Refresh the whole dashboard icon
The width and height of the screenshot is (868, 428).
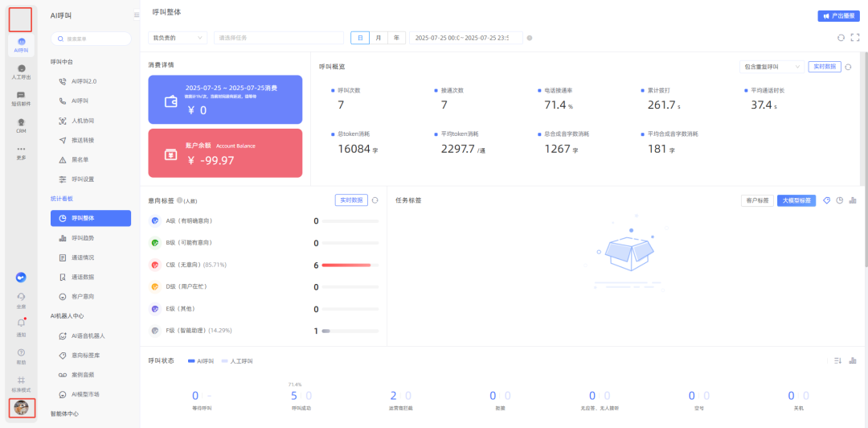coord(841,38)
